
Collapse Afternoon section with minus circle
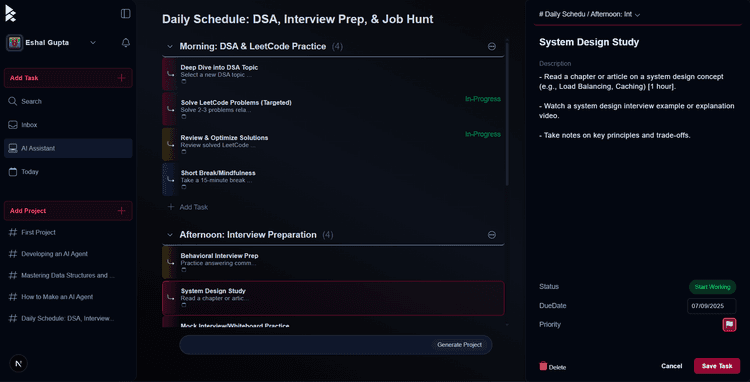pyautogui.click(x=491, y=235)
